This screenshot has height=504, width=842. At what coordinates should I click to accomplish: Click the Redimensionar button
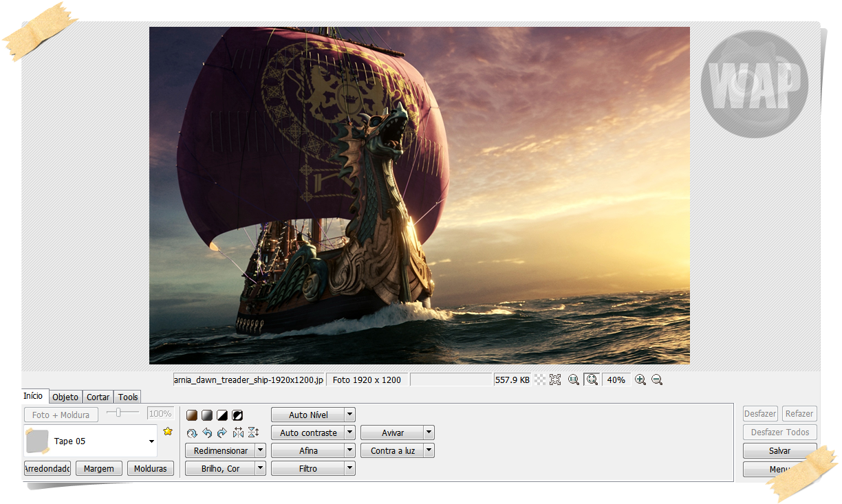(220, 450)
